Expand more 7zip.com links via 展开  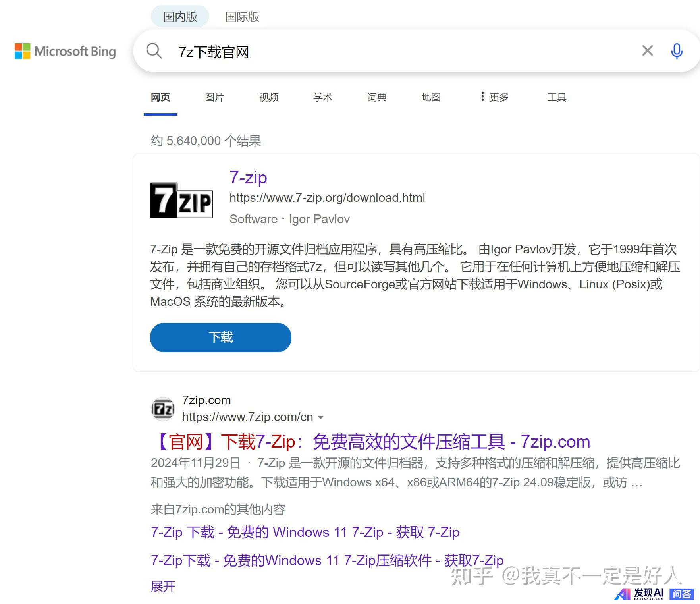(163, 586)
